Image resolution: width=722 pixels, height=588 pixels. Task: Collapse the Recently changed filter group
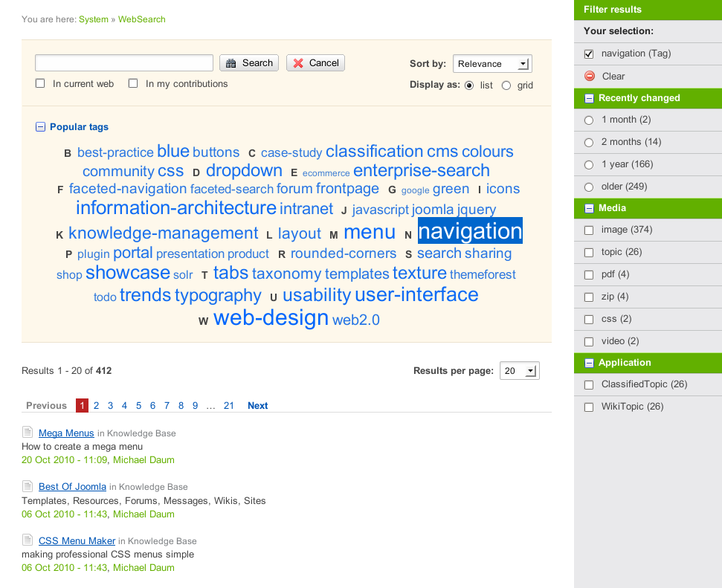pyautogui.click(x=589, y=98)
